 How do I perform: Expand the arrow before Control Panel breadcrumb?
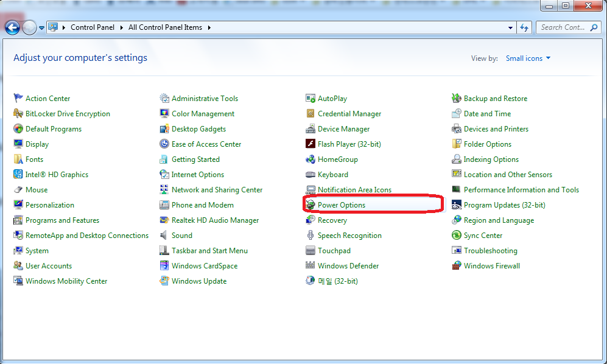point(64,27)
